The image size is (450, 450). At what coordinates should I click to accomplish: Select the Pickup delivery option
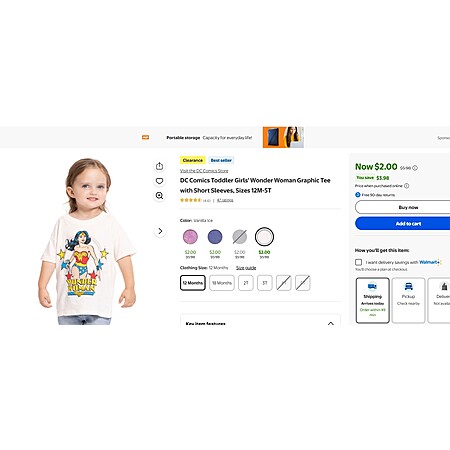tap(408, 300)
